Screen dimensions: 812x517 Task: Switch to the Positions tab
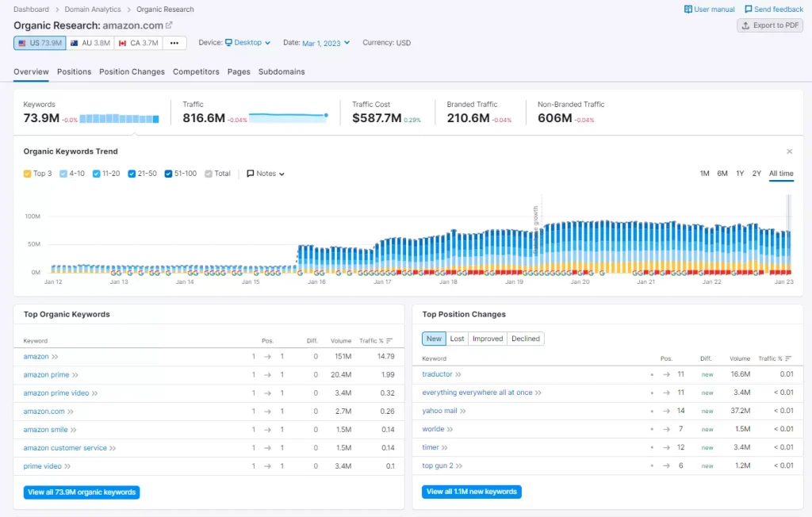(x=74, y=72)
